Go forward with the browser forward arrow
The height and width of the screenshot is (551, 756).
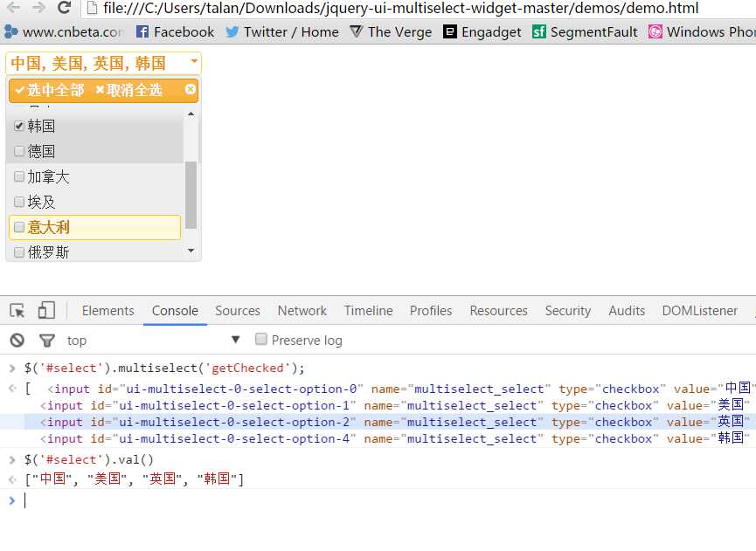pos(38,7)
